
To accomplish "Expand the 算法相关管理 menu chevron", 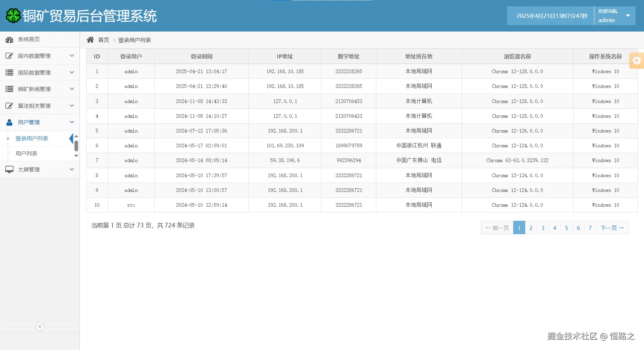I will (x=72, y=105).
